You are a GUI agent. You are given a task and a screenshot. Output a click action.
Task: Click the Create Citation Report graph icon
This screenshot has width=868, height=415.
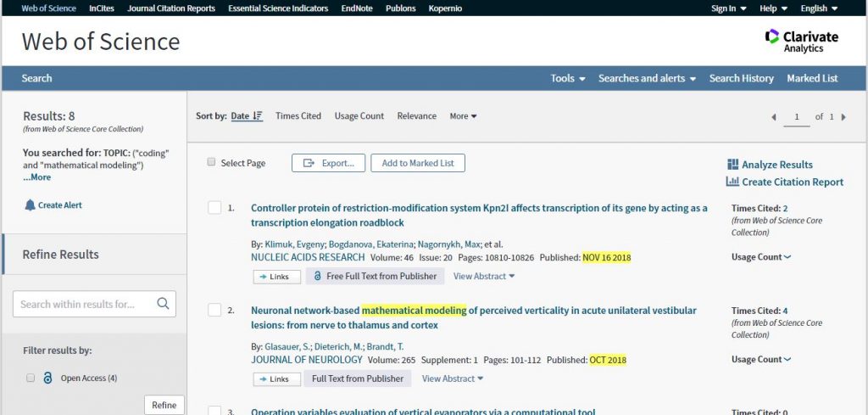point(732,182)
